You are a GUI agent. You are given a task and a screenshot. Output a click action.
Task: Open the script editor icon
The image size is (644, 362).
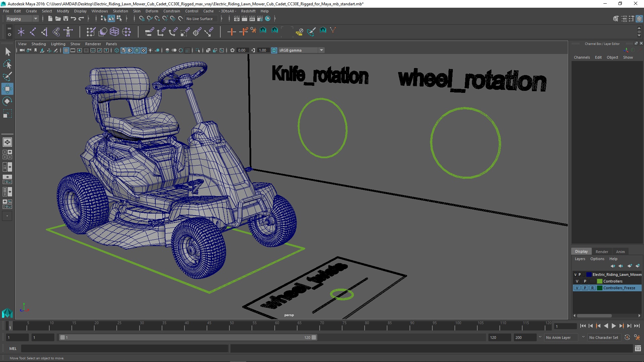click(x=638, y=349)
